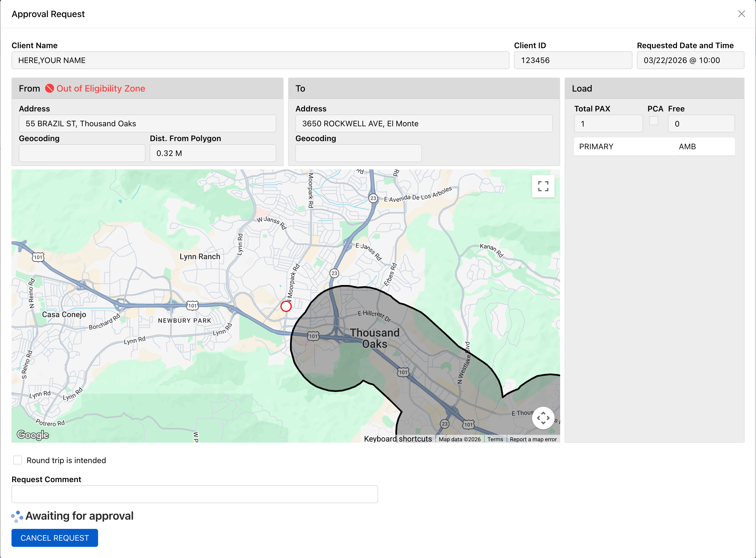Click the Approval Request dialog title

[48, 14]
